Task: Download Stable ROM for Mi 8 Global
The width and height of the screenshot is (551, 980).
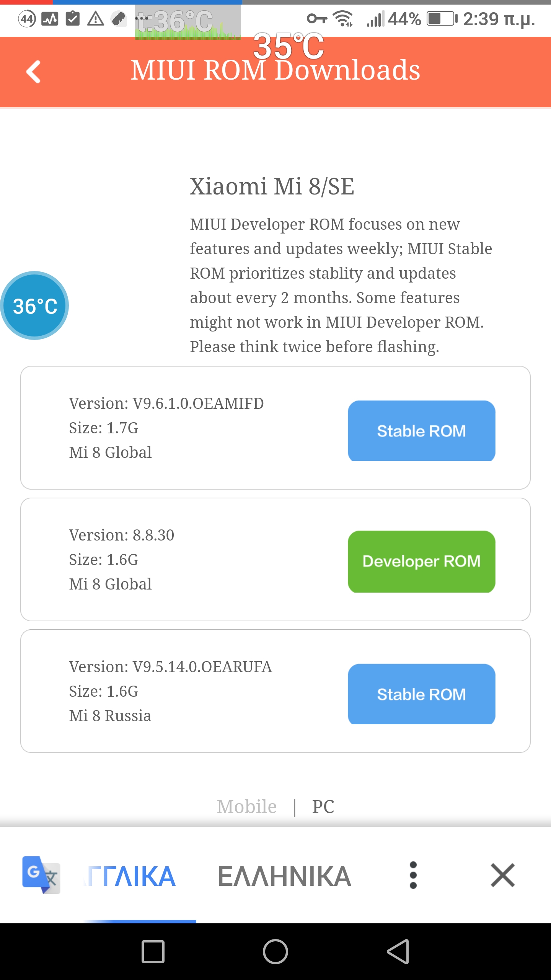Action: (421, 431)
